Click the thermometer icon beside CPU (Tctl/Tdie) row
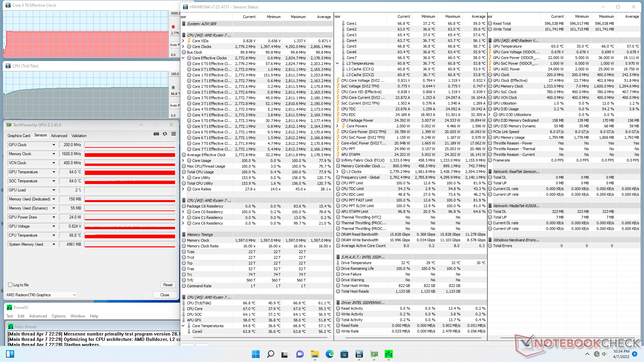 [184, 303]
